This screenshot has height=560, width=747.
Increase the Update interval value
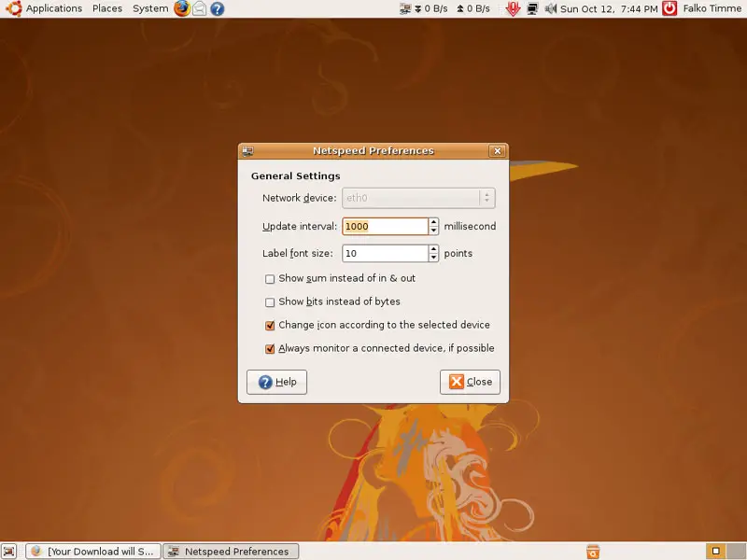pyautogui.click(x=433, y=222)
